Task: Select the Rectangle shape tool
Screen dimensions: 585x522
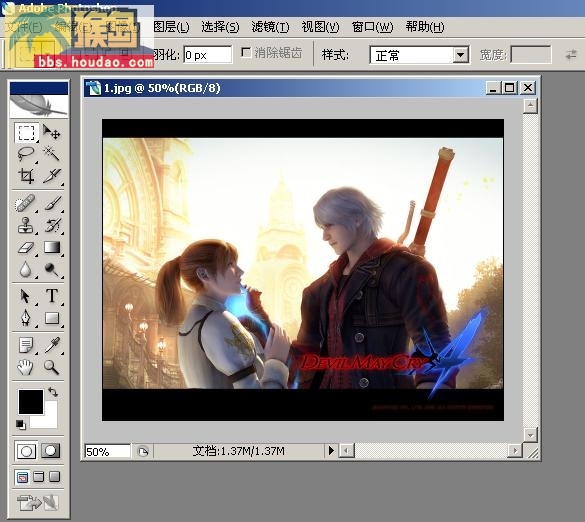Action: pos(51,318)
